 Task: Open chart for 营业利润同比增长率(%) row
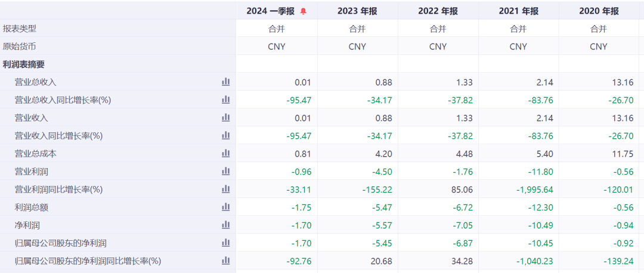click(x=225, y=190)
